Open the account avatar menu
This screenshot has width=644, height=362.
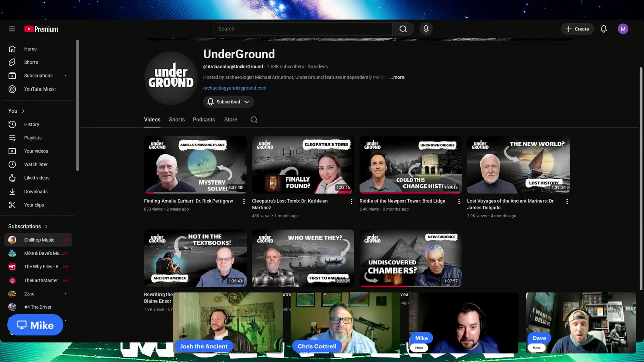click(623, 29)
